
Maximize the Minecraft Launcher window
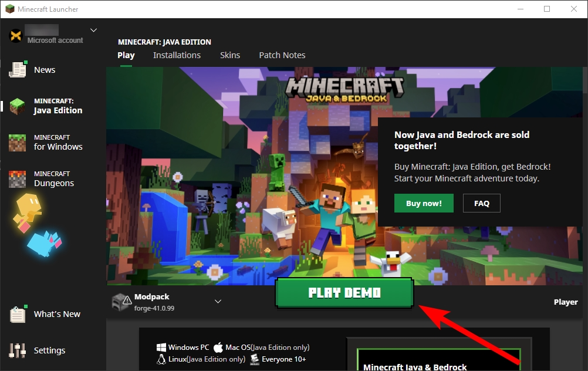[547, 9]
